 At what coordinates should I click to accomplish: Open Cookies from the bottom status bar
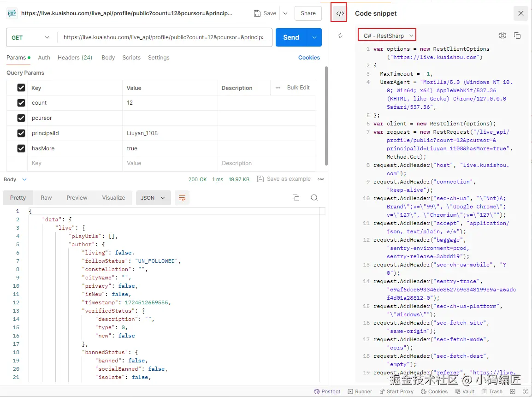(x=434, y=391)
